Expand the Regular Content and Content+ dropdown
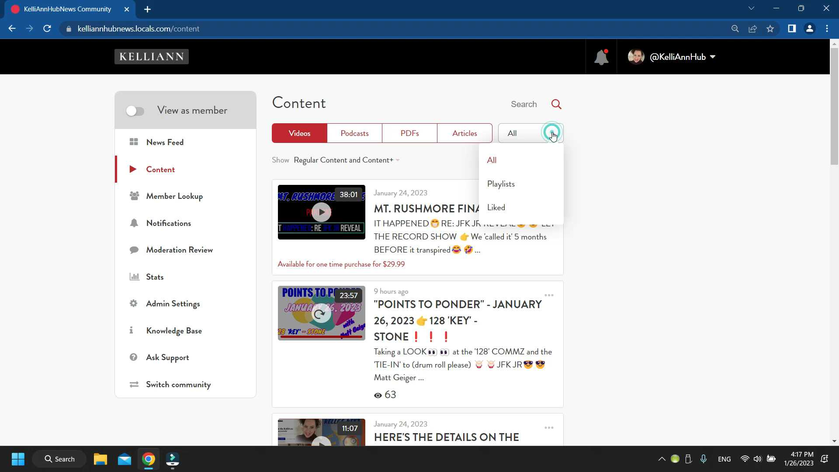 pyautogui.click(x=346, y=160)
